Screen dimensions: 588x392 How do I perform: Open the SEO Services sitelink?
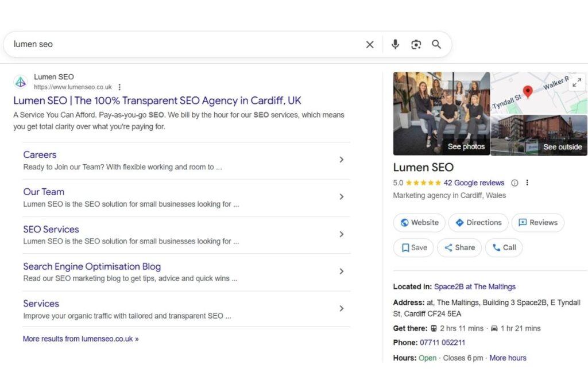pos(51,230)
